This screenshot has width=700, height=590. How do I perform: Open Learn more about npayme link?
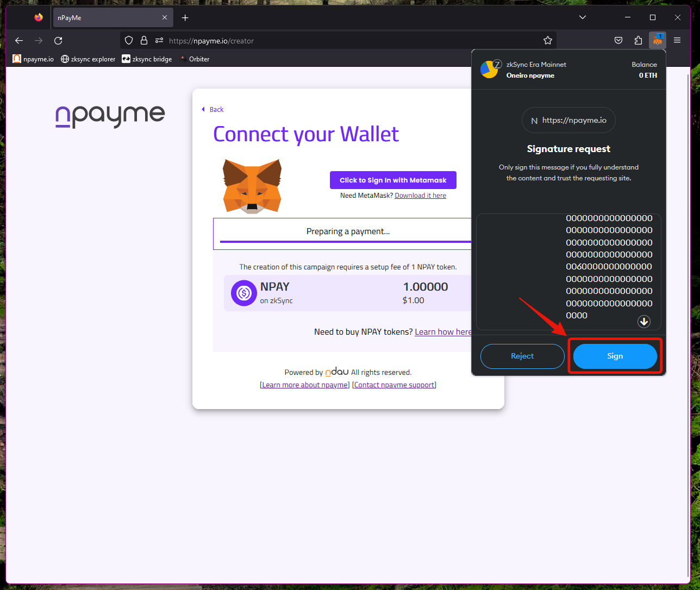point(305,385)
